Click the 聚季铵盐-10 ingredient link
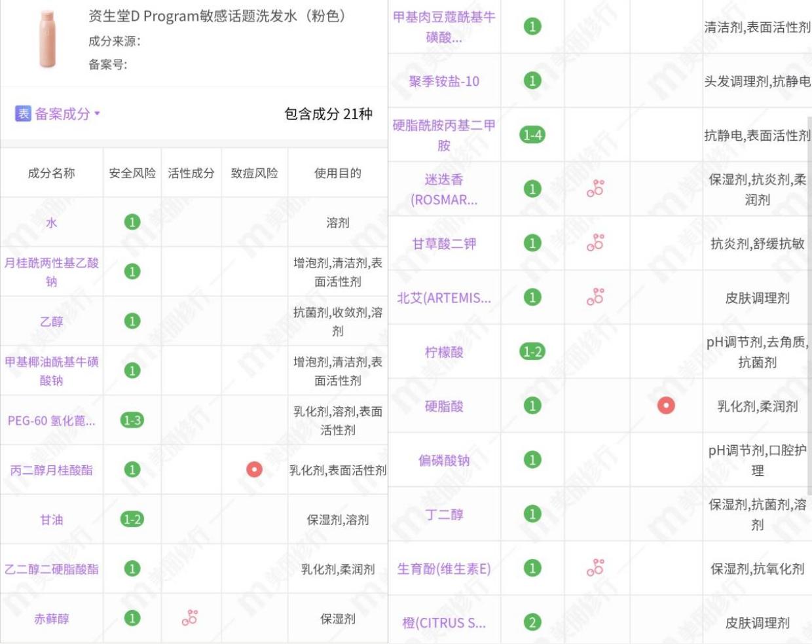812x644 pixels. pyautogui.click(x=445, y=80)
